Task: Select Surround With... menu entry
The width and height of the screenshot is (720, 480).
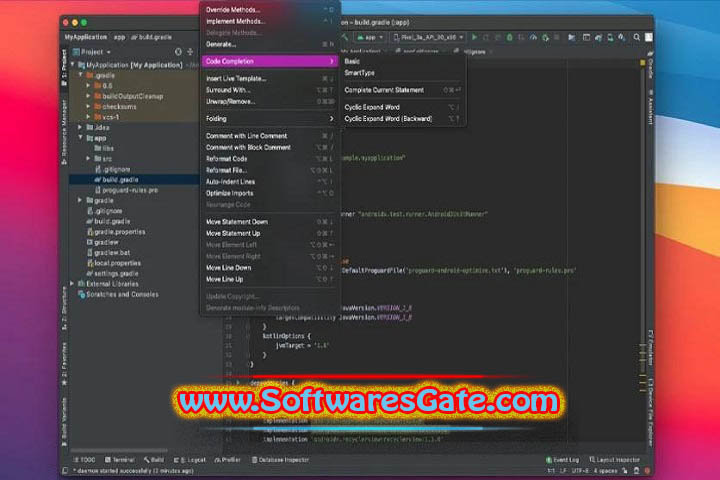Action: [x=270, y=90]
